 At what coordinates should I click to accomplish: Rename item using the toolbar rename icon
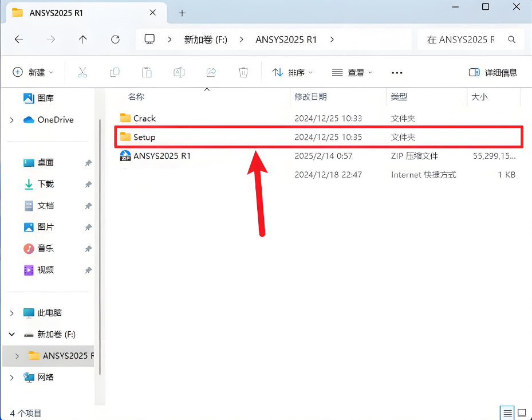(x=179, y=72)
